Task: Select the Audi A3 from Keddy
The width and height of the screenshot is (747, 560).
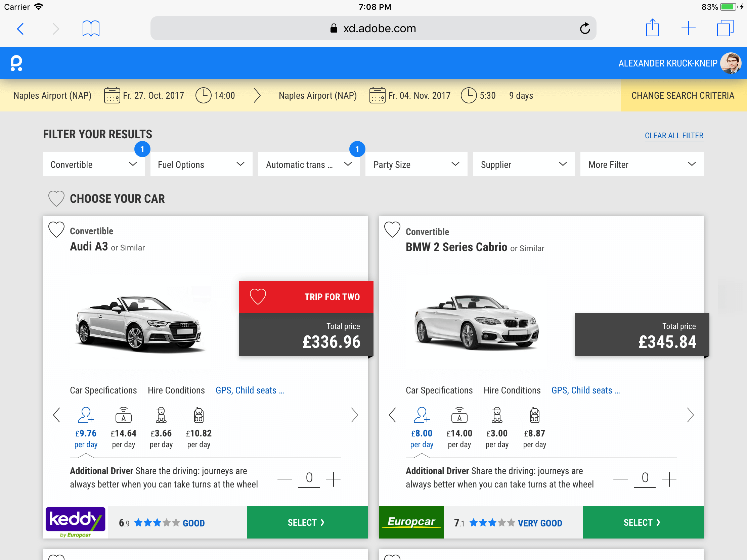Action: (307, 522)
